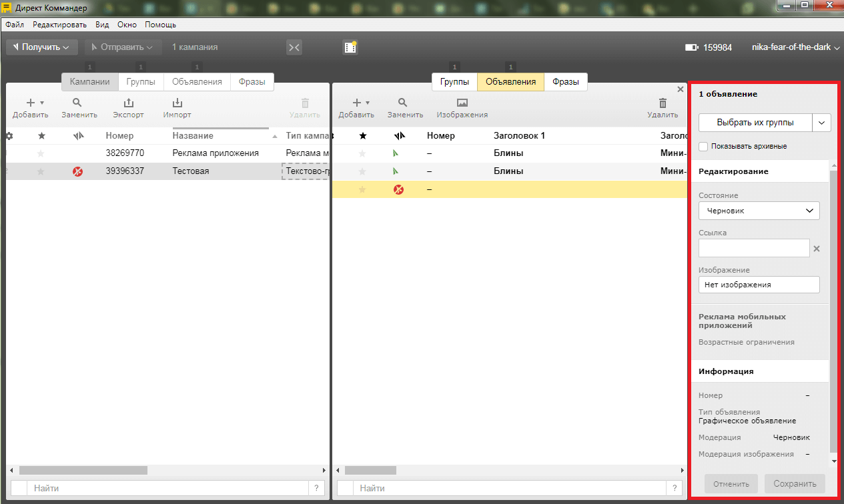This screenshot has height=504, width=844.
Task: Click the campaigns search field "Найти"
Action: (x=167, y=489)
